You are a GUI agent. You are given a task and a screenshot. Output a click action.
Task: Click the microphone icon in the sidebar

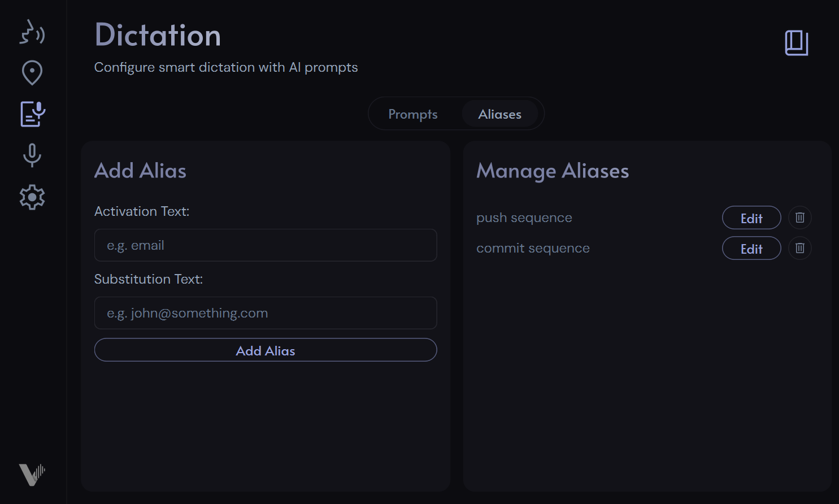32,155
